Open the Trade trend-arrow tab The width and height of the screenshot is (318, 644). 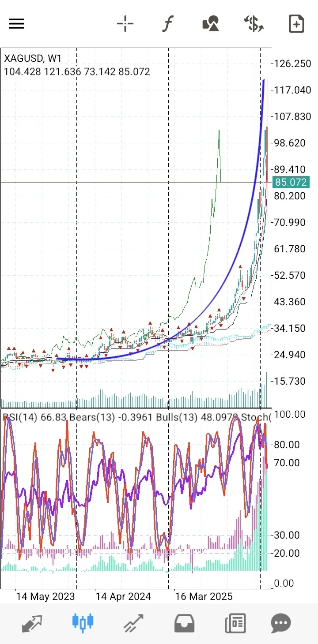tap(134, 623)
